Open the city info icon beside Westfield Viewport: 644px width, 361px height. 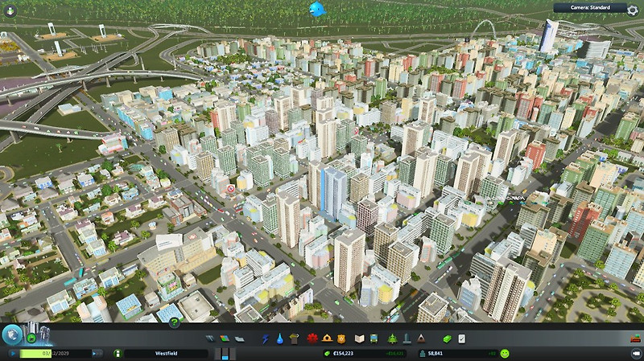click(x=118, y=353)
